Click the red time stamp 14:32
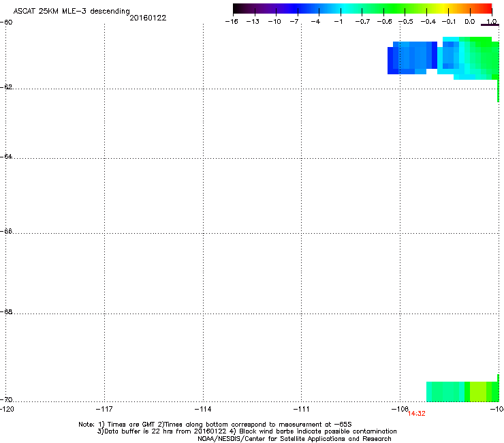Screen dimensions: 504x443 pos(417,414)
